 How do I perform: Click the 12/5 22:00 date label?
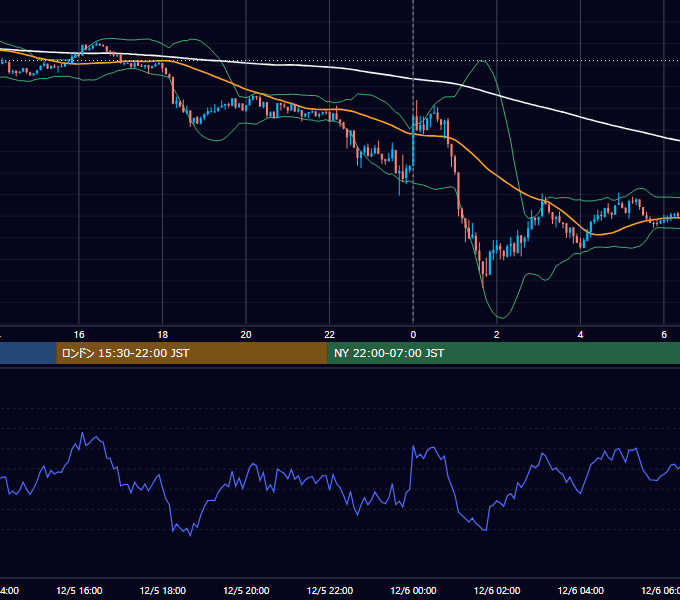tap(330, 591)
